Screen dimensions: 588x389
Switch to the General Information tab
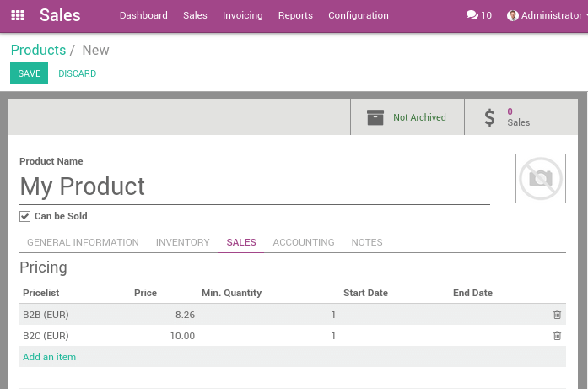pyautogui.click(x=83, y=242)
